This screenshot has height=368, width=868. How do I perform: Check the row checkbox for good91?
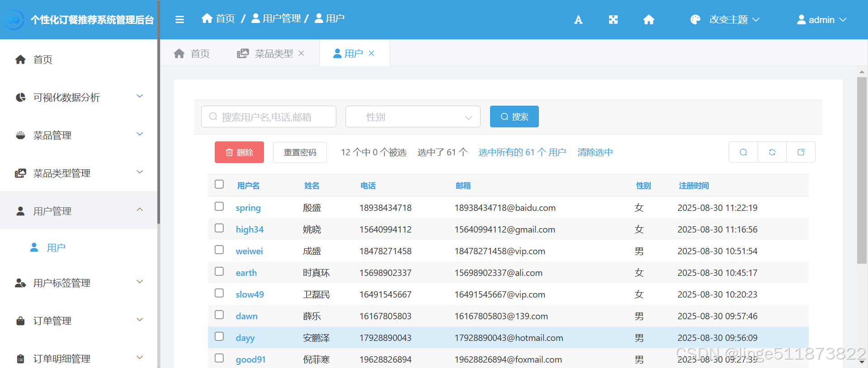click(x=219, y=358)
